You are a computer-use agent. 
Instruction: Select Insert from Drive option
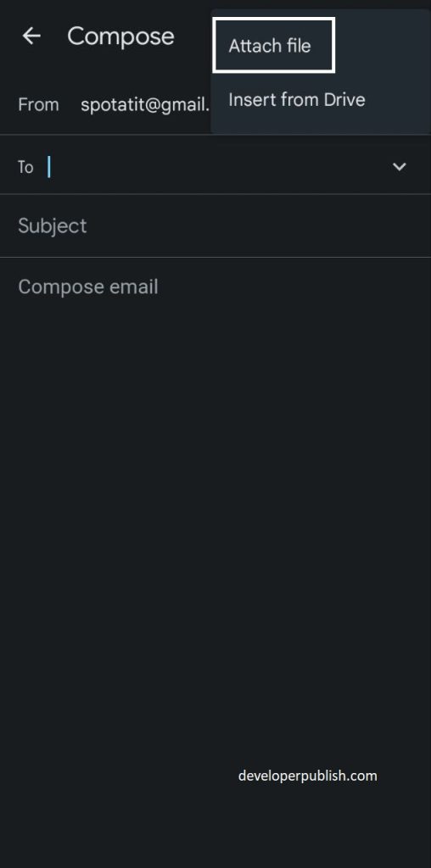pos(297,100)
